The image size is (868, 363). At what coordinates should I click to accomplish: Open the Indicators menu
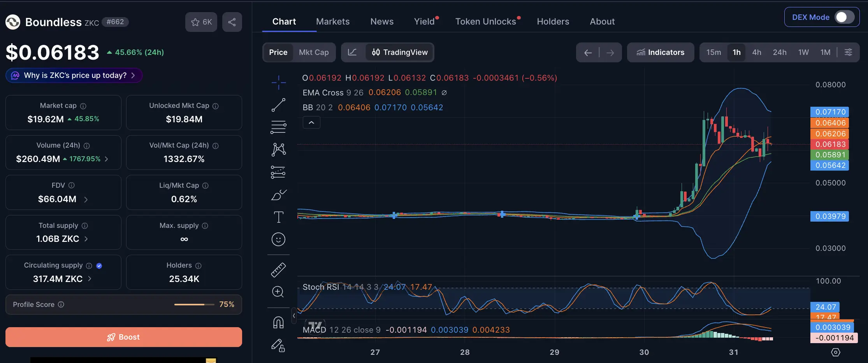(x=661, y=52)
